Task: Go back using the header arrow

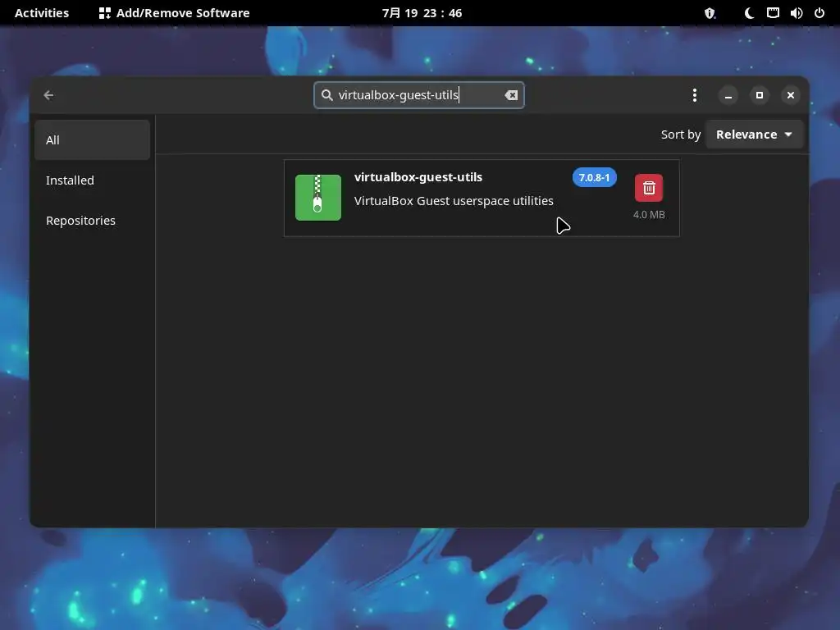Action: pos(48,95)
